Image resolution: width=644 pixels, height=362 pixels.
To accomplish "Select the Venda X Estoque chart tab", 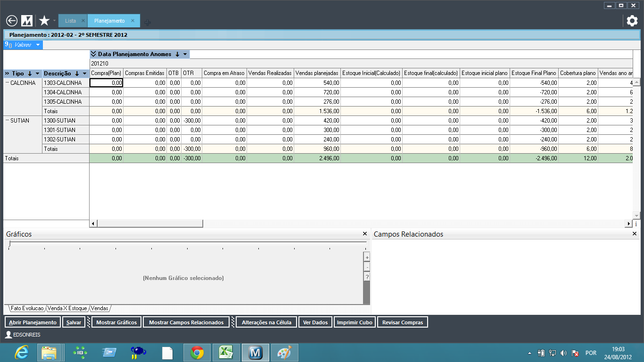I will point(67,308).
